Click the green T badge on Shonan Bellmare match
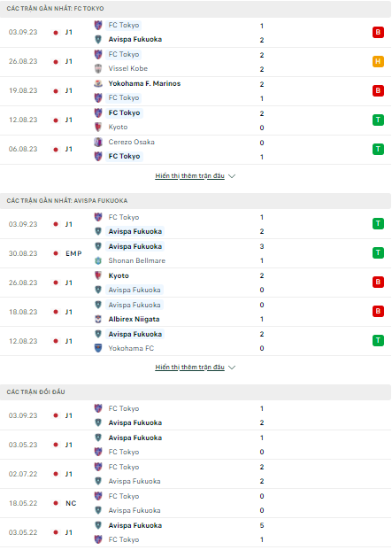 click(x=378, y=253)
